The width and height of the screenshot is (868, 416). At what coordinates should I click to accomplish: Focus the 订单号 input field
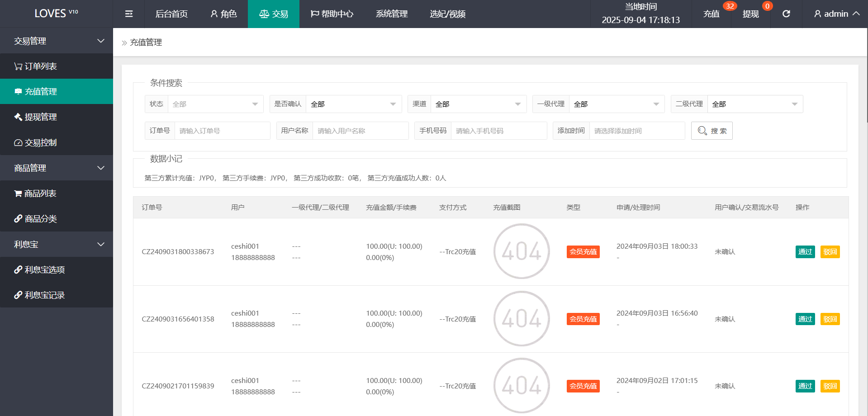coord(222,131)
